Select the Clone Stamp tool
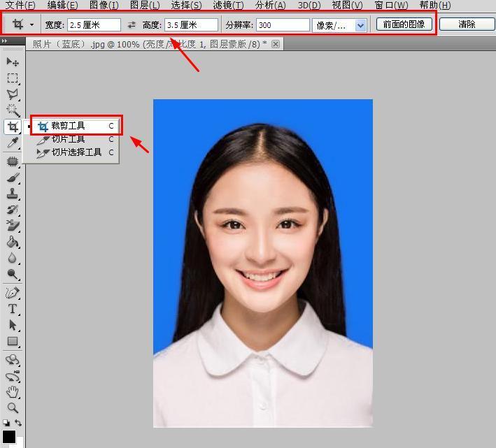The height and width of the screenshot is (448, 496). tap(13, 194)
